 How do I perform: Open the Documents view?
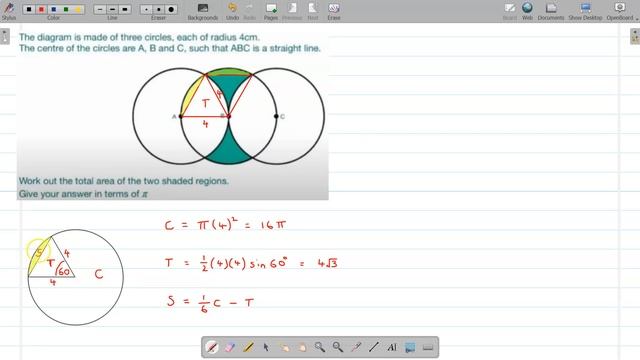click(x=551, y=11)
